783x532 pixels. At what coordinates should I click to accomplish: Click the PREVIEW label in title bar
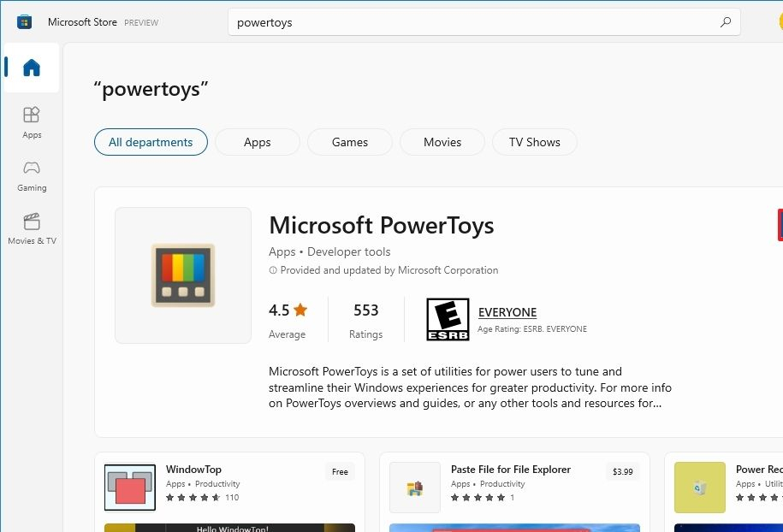(141, 22)
